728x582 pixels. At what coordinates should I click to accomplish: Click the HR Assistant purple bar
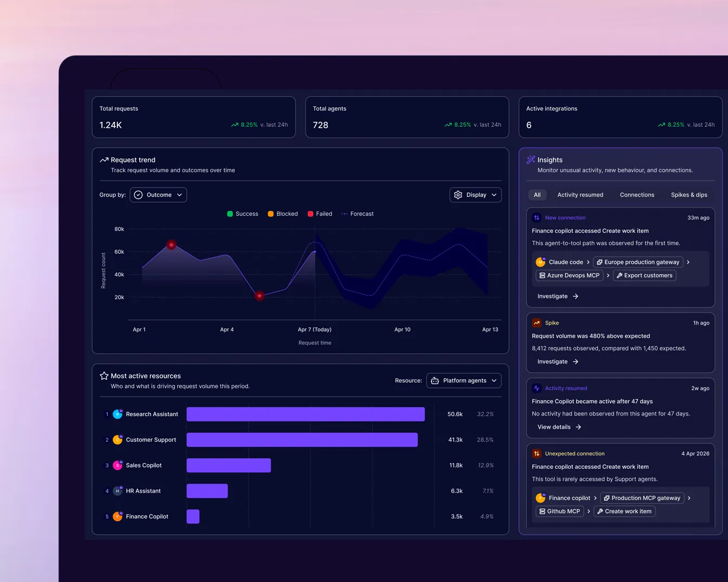pyautogui.click(x=207, y=491)
